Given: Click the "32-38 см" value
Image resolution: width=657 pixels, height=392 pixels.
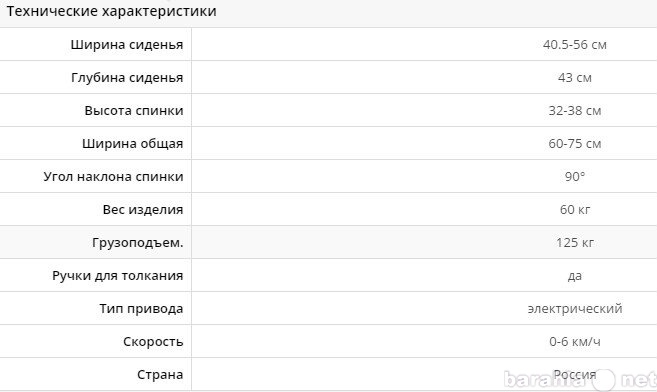Looking at the screenshot, I should tap(574, 111).
